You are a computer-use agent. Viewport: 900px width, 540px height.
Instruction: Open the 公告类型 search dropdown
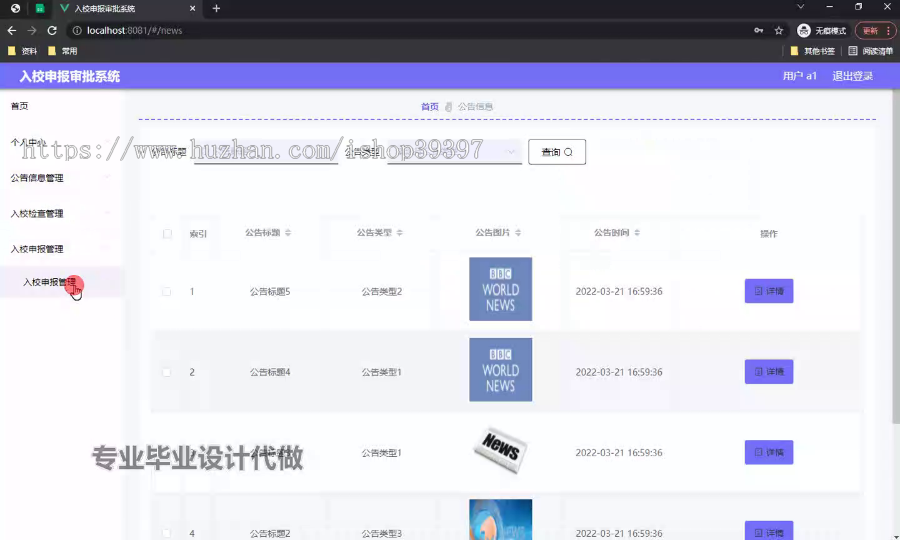click(455, 152)
